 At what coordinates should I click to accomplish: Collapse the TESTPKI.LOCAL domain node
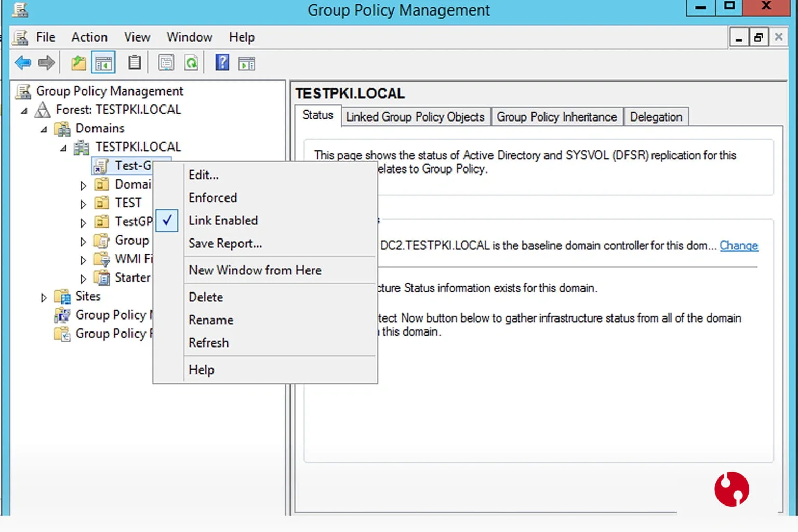pos(63,148)
